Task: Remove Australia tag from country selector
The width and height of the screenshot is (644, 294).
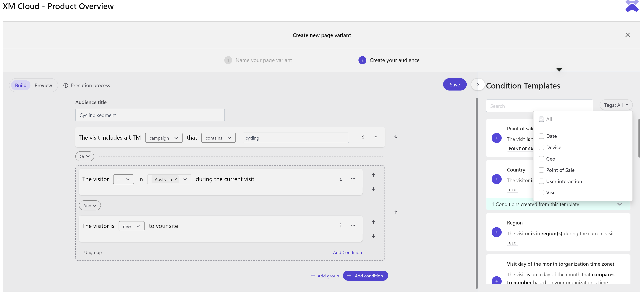Action: click(x=176, y=179)
